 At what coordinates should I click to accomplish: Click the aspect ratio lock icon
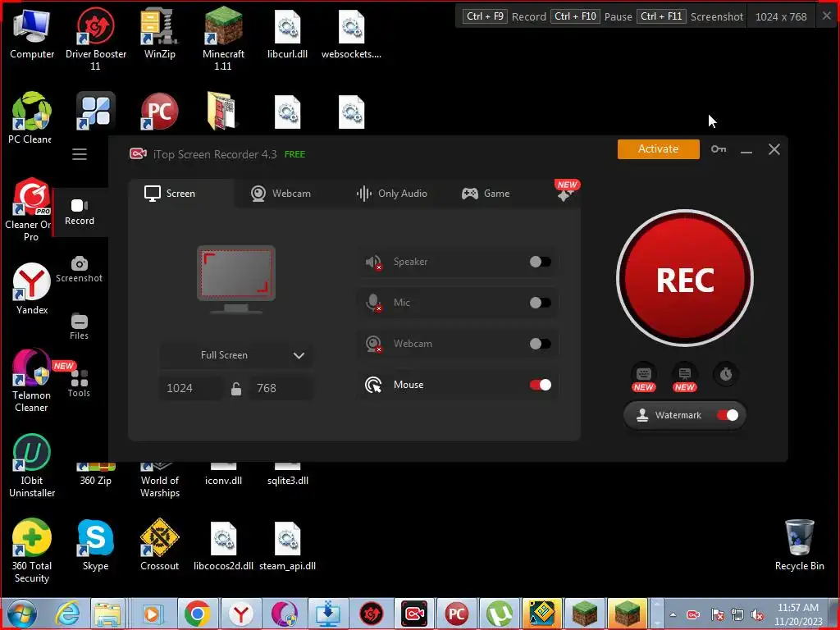[x=235, y=388]
